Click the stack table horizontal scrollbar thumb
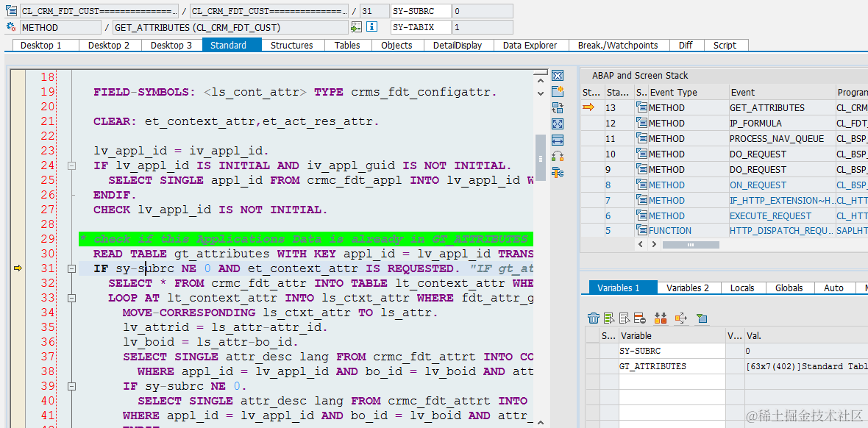 click(x=690, y=243)
